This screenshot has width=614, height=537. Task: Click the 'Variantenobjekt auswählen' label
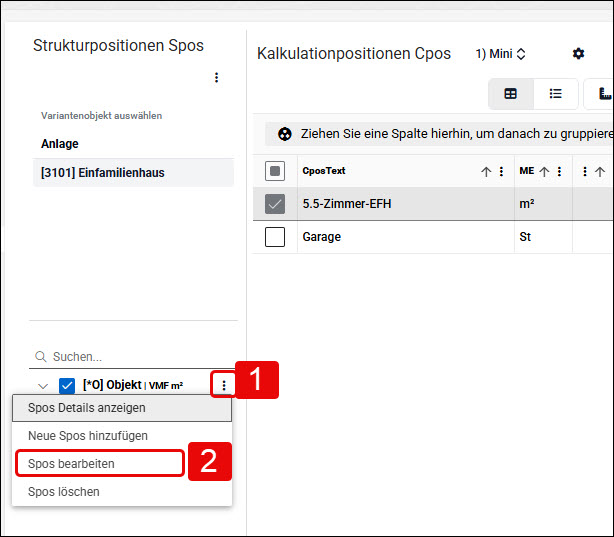tap(101, 116)
